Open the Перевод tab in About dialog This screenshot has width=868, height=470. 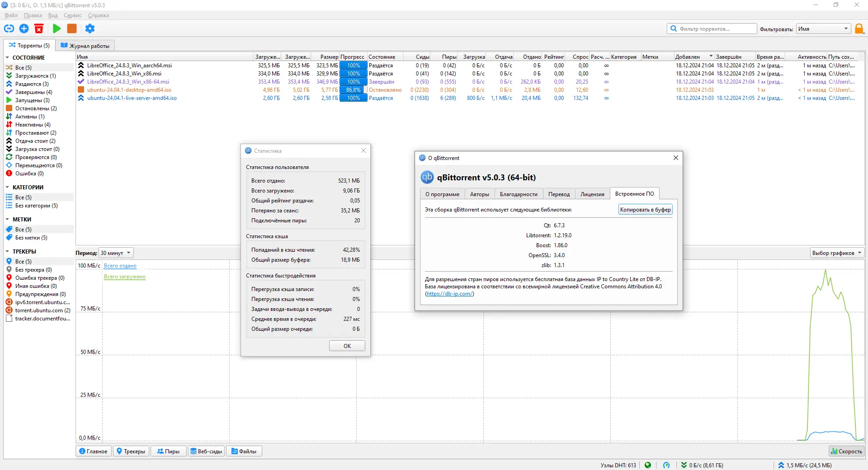click(x=559, y=194)
